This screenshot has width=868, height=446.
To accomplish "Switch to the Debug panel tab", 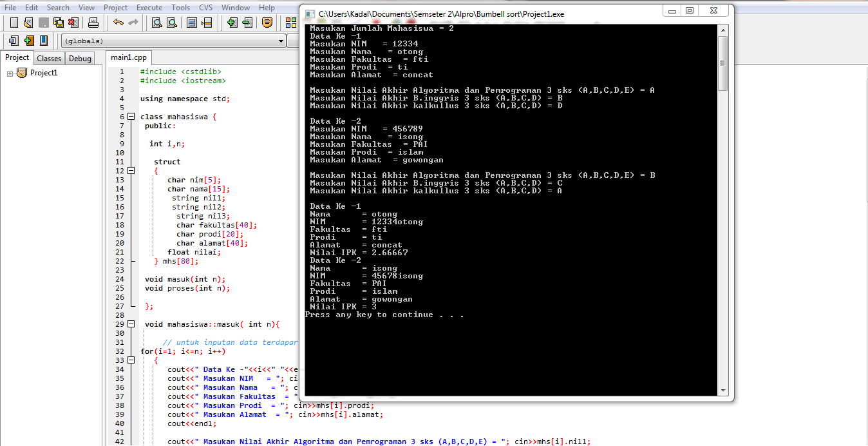I will tap(80, 59).
